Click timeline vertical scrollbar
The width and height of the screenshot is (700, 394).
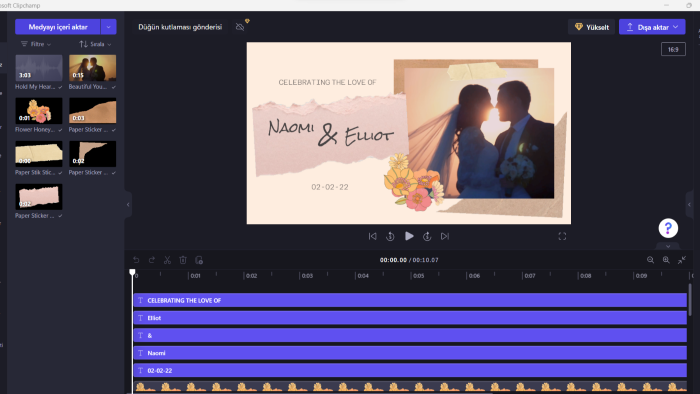[690, 299]
